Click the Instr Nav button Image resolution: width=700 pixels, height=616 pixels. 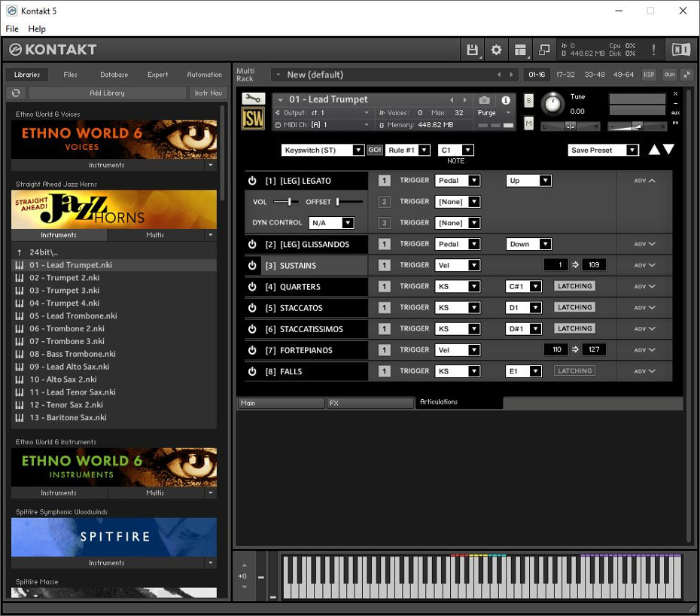pyautogui.click(x=208, y=93)
